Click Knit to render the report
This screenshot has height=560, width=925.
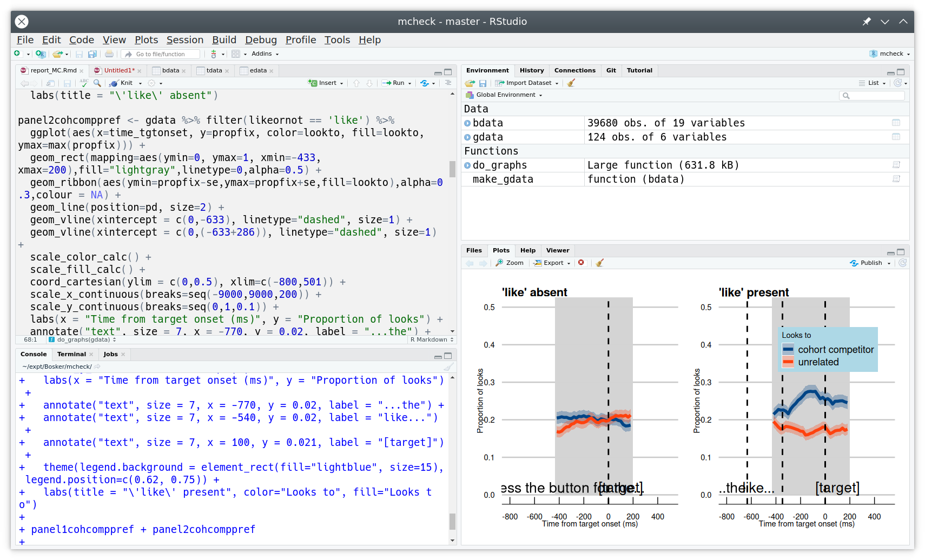[x=125, y=83]
